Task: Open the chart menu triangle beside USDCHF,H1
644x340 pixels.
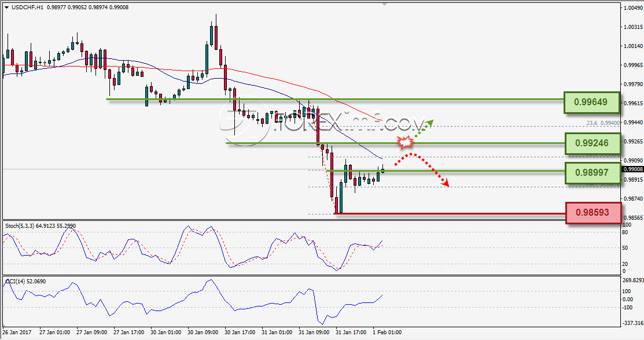Action: tap(6, 8)
